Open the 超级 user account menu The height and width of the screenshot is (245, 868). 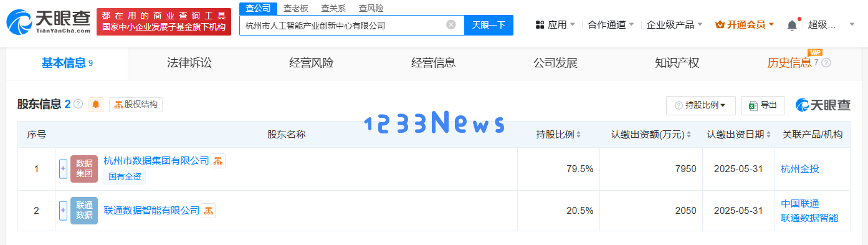click(831, 25)
